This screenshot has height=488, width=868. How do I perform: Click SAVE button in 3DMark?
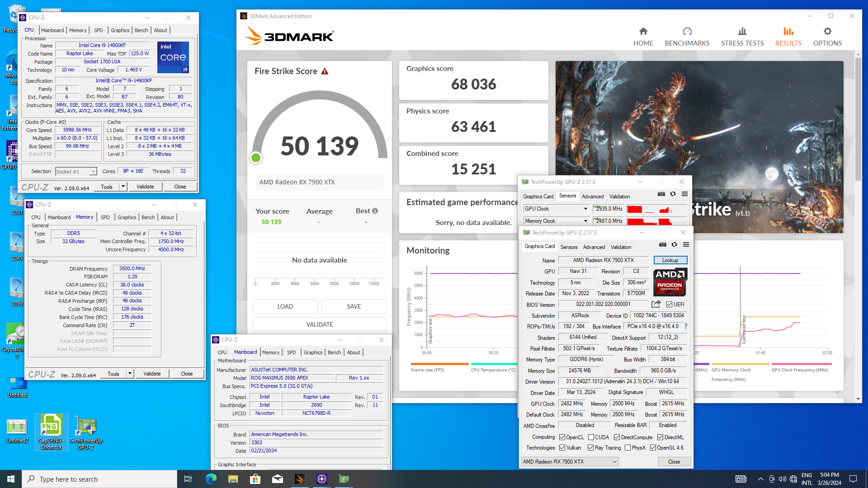tap(354, 306)
